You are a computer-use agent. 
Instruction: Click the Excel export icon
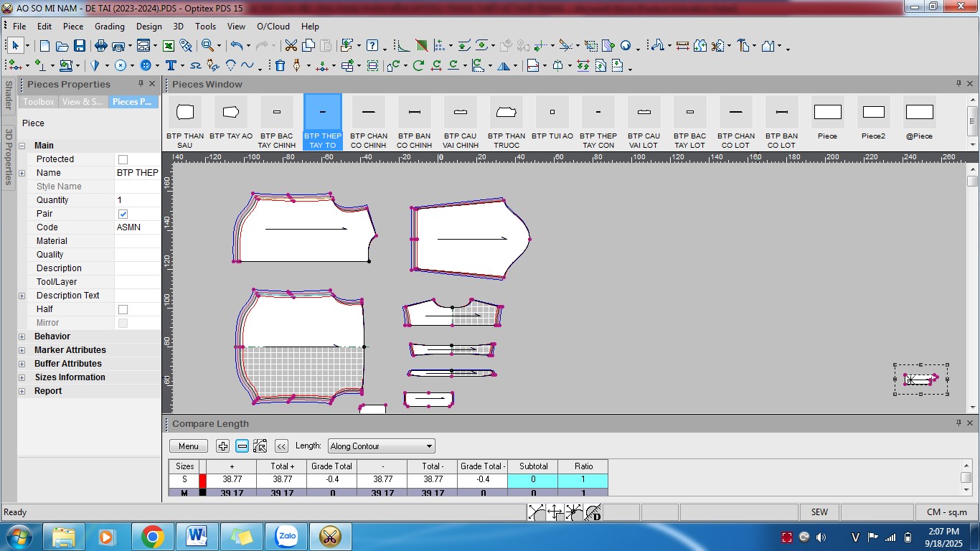(169, 46)
